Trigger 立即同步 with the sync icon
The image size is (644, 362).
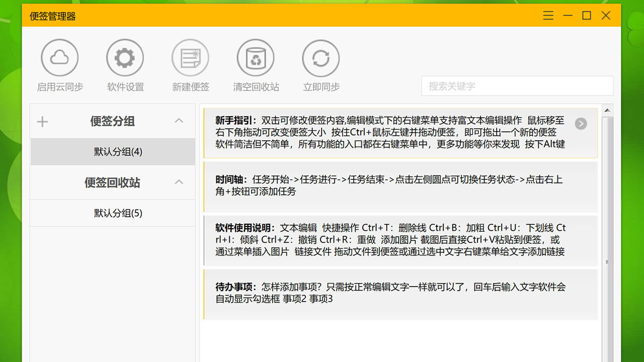coord(320,57)
